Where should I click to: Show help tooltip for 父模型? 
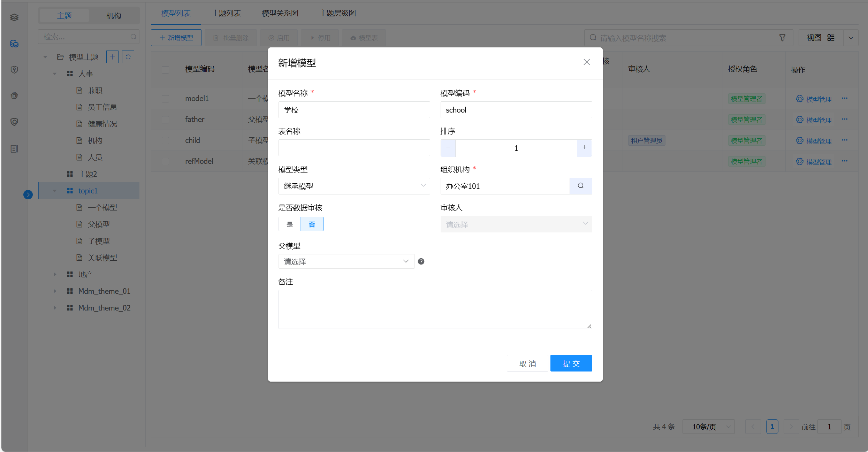coord(421,261)
